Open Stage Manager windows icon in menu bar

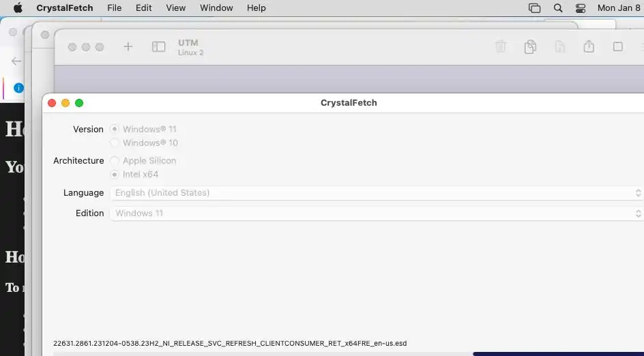pos(534,8)
